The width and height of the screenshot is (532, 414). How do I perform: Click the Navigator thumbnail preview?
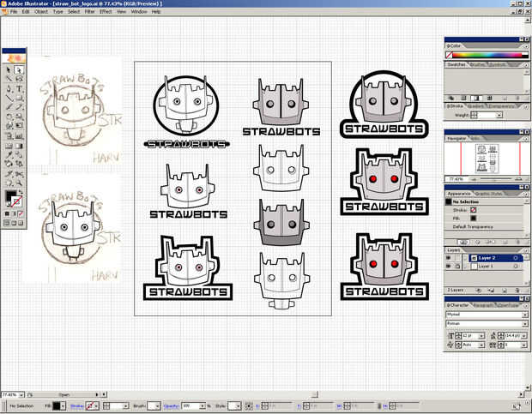(487, 159)
